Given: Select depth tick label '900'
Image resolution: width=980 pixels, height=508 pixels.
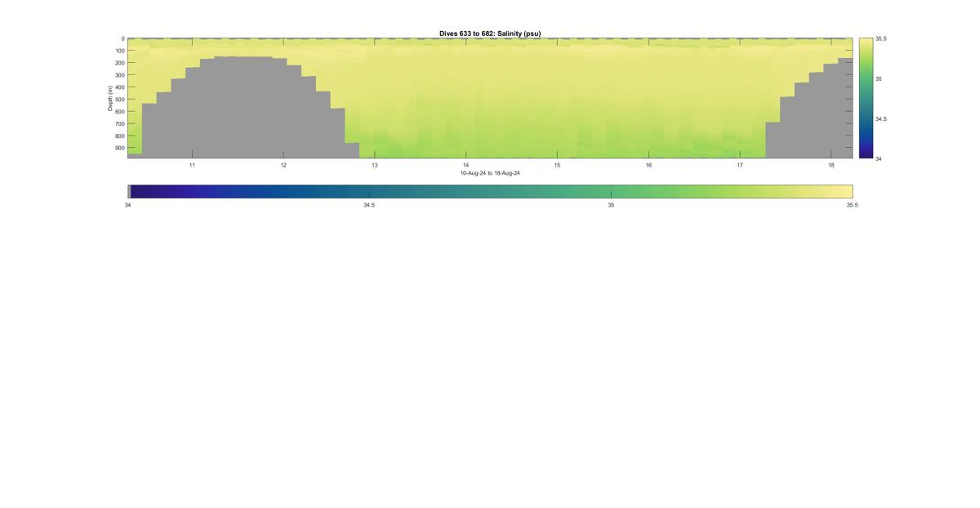Looking at the screenshot, I should tap(119, 149).
